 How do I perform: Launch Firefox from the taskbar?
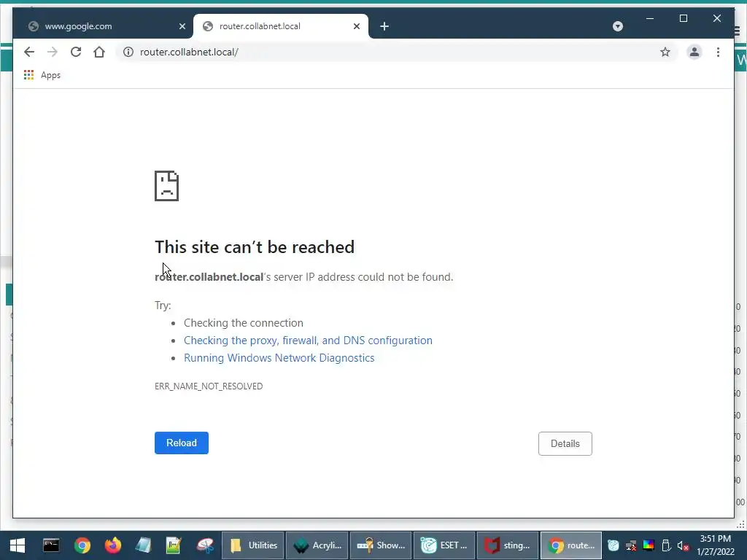[x=113, y=545]
